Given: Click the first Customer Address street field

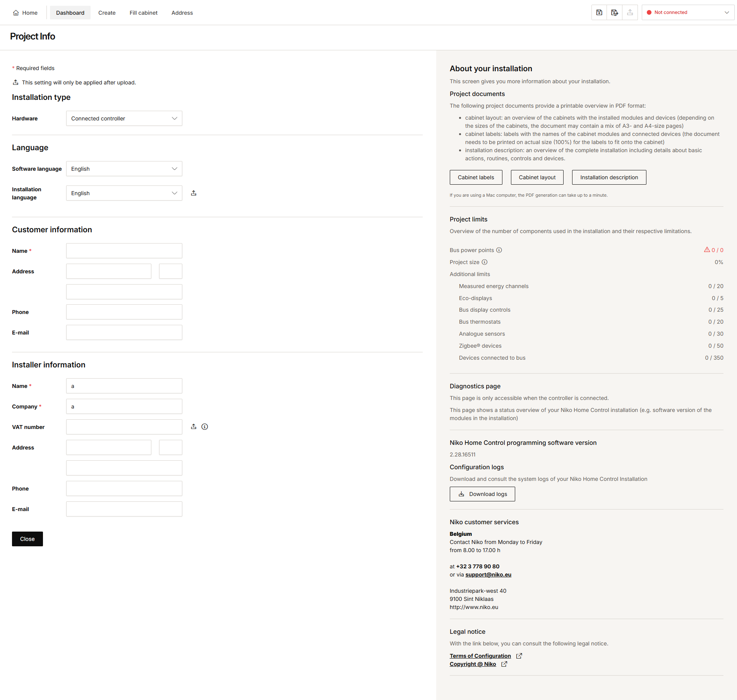Looking at the screenshot, I should [x=109, y=271].
